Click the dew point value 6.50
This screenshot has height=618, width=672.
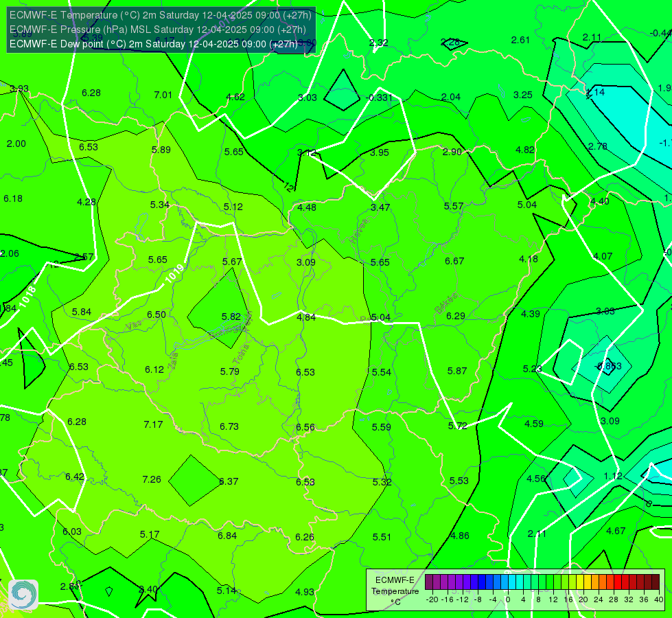[157, 314]
